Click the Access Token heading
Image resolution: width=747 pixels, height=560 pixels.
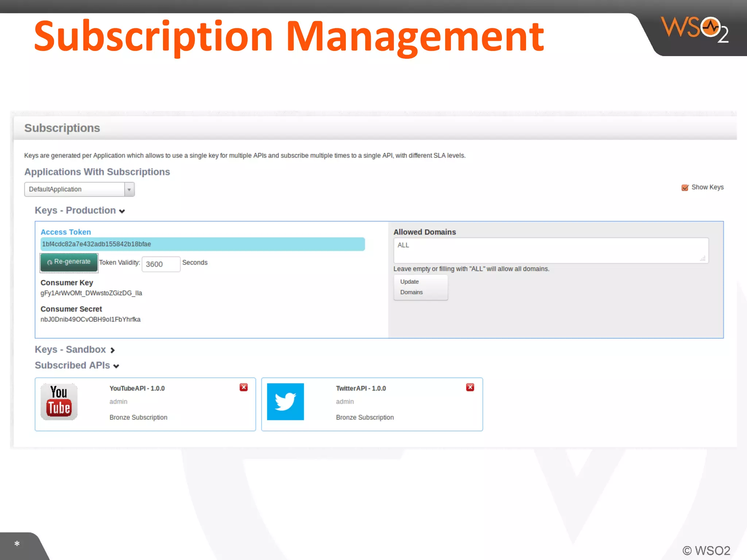(66, 232)
